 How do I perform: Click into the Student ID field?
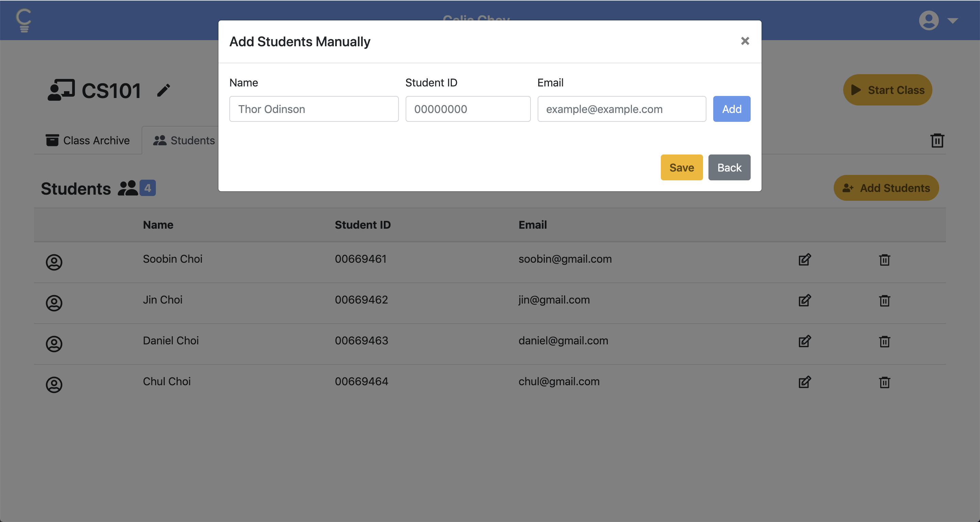468,109
